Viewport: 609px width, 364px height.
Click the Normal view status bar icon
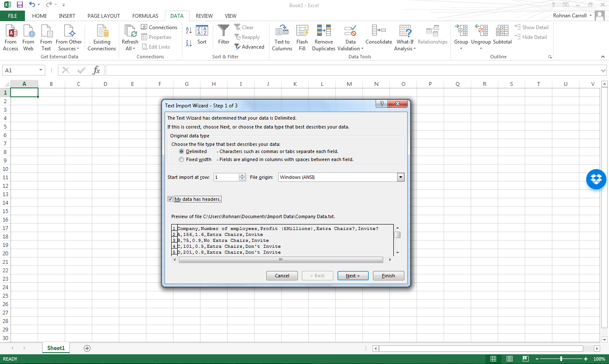point(493,359)
